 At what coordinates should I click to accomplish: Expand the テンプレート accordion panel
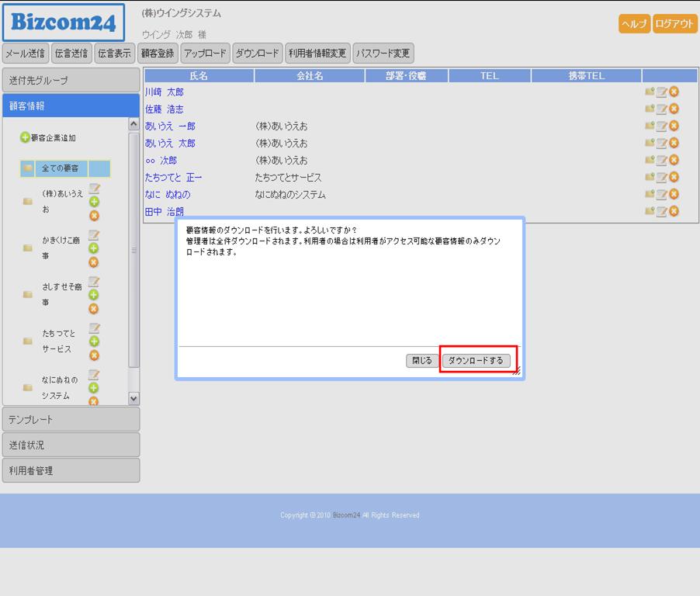pos(71,419)
